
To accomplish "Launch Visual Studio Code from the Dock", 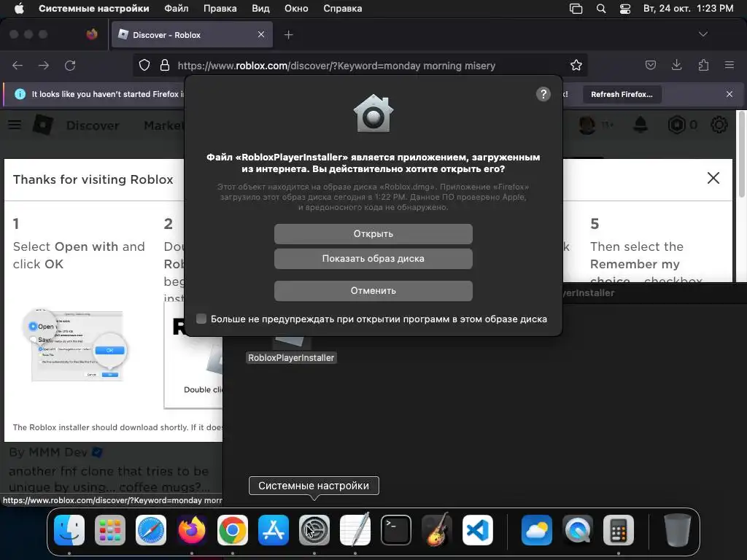I will click(478, 530).
